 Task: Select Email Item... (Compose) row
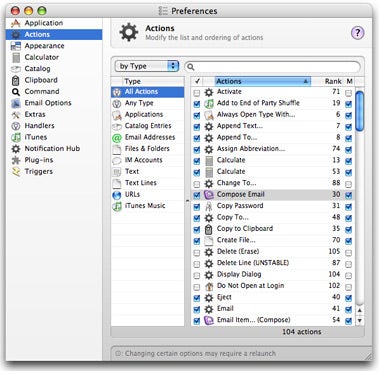(273, 320)
